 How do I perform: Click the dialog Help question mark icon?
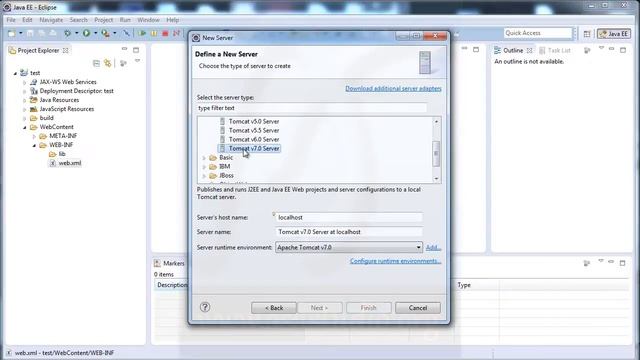pyautogui.click(x=205, y=307)
